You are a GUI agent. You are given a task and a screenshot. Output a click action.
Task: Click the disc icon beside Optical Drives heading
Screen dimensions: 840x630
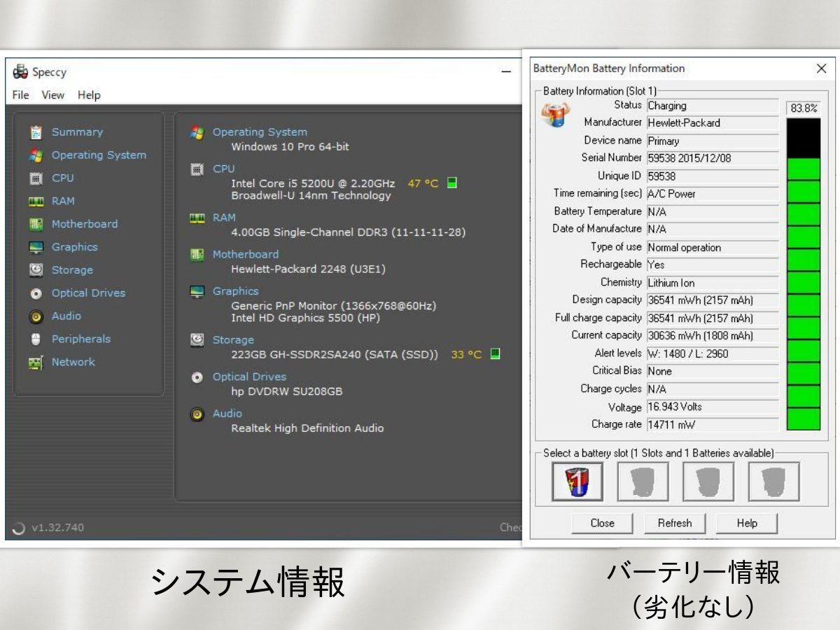click(197, 377)
